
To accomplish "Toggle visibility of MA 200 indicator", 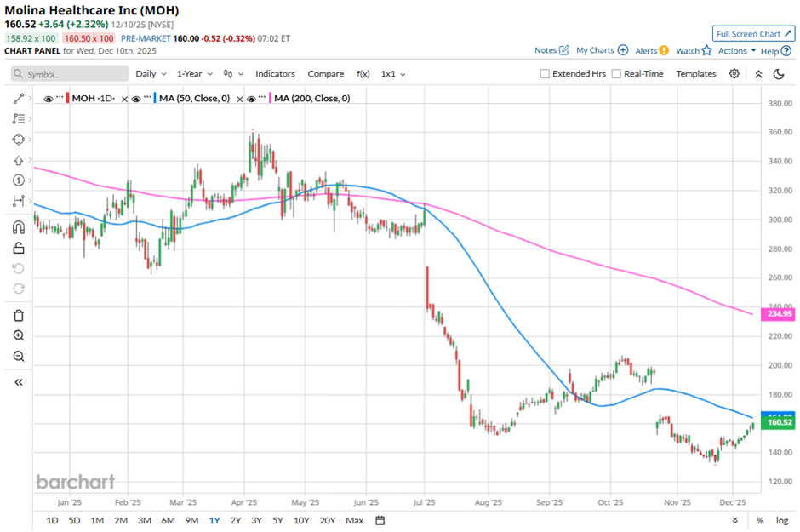I will [251, 99].
